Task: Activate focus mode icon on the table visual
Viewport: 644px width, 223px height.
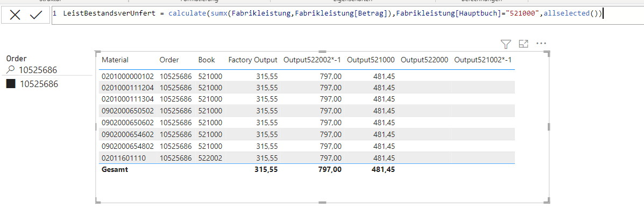Action: click(x=523, y=44)
